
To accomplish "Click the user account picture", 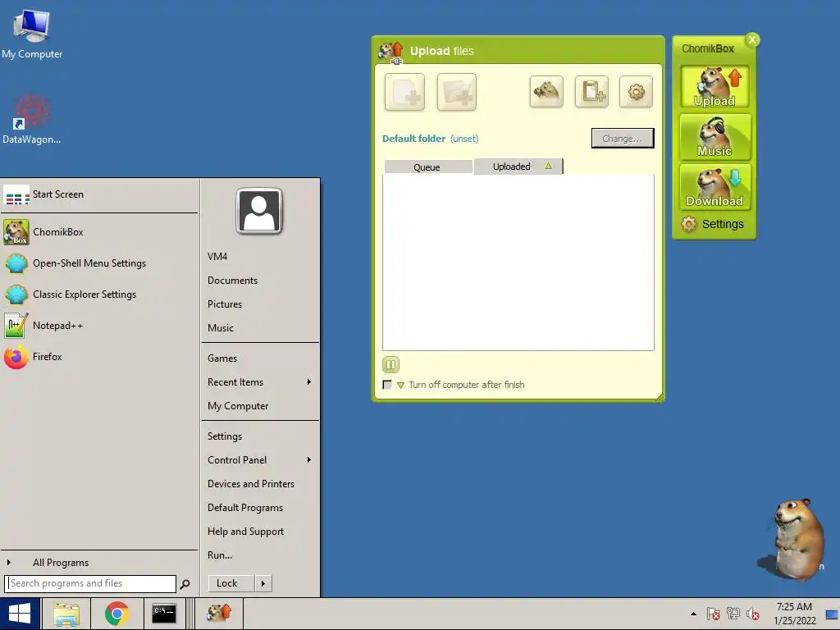I will point(259,211).
